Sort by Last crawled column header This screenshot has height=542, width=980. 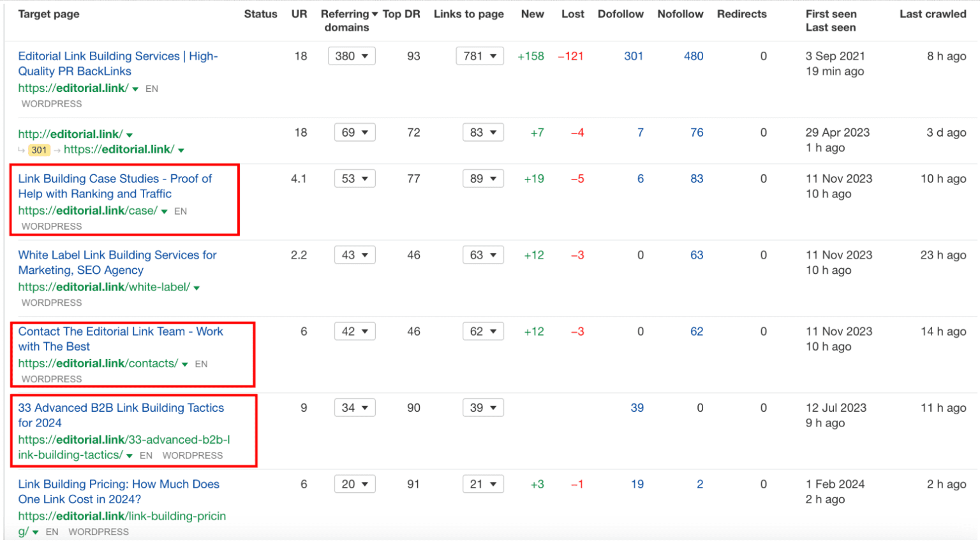coord(933,14)
